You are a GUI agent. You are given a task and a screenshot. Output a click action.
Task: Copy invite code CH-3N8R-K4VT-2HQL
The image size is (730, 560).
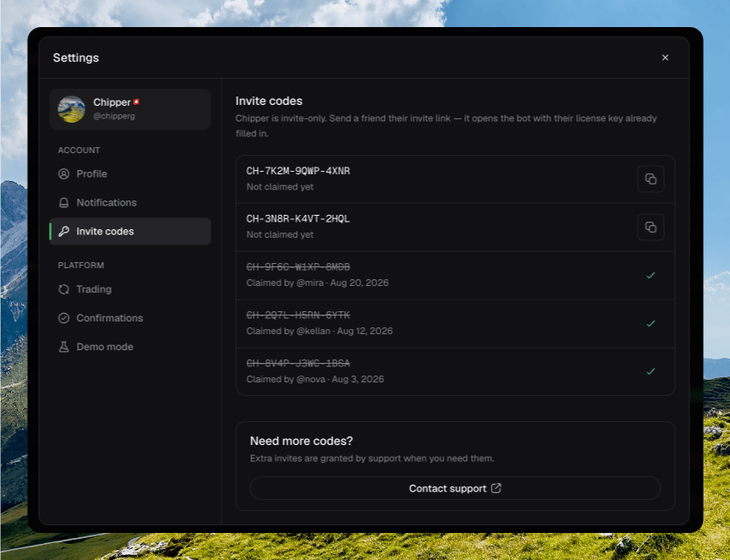click(650, 227)
